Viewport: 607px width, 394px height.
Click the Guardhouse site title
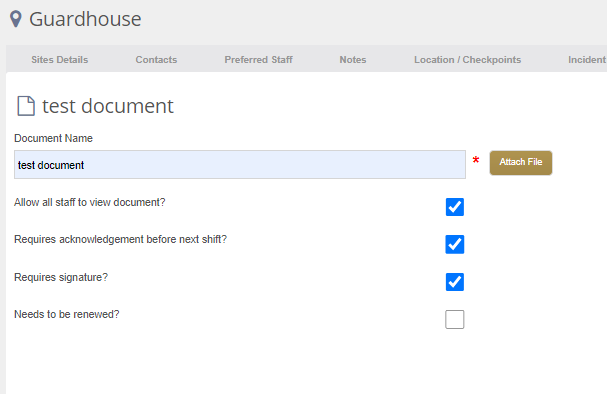click(85, 19)
